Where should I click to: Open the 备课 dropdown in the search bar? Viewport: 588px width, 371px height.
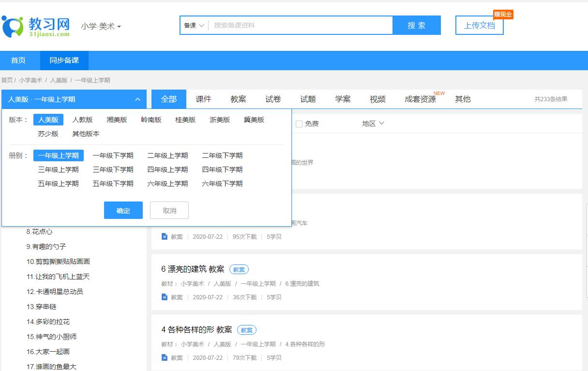[194, 25]
